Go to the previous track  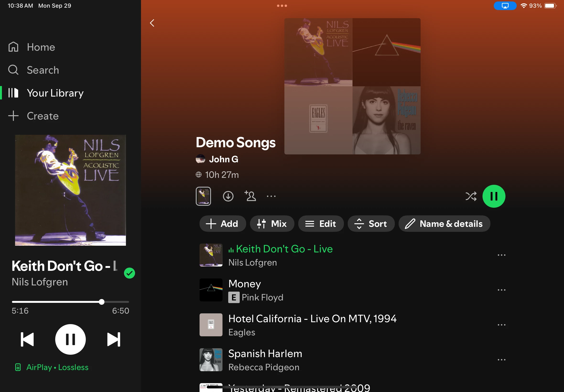click(x=27, y=339)
